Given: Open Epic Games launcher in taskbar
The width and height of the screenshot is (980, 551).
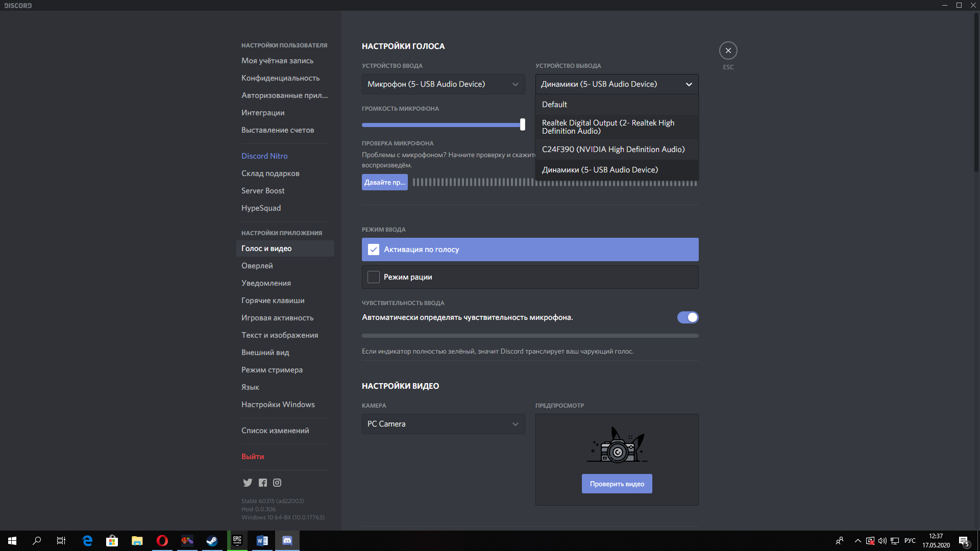Looking at the screenshot, I should click(237, 541).
